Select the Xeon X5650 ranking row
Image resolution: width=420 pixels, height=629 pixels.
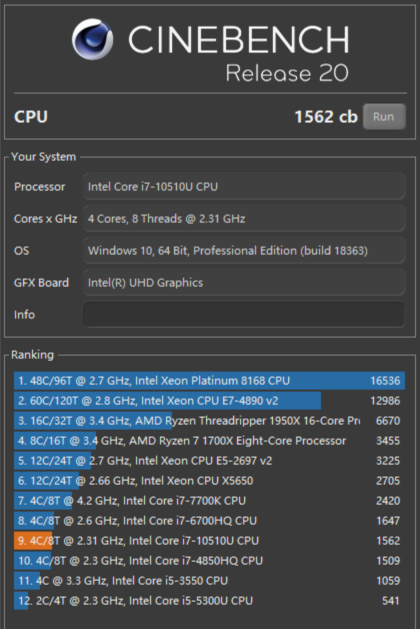[x=209, y=481]
